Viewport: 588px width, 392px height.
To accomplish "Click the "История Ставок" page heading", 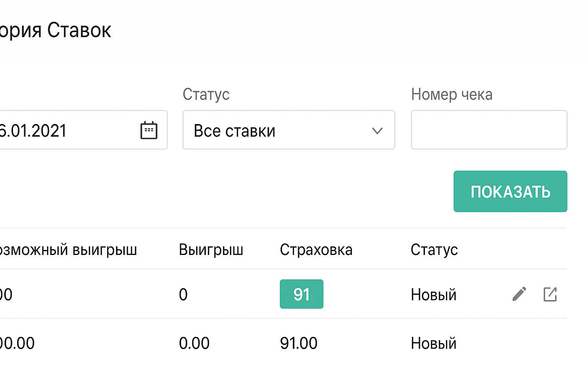I will 56,30.
